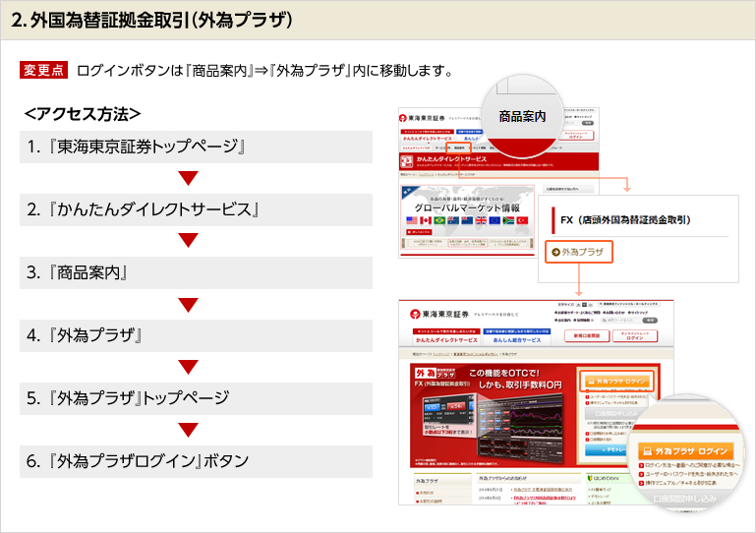Click the 外為プラザ logo in the red FX banner
Screen dimensions: 756x533
tap(436, 373)
